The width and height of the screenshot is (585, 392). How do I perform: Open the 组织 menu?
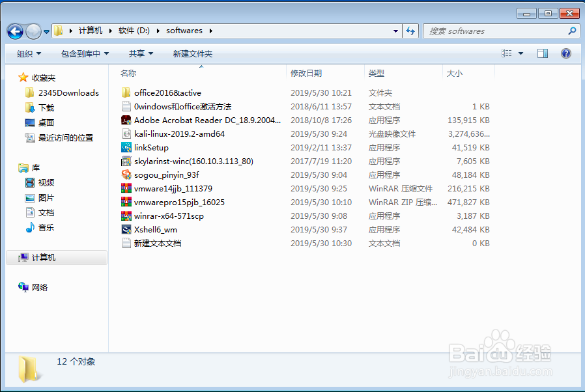tap(29, 53)
